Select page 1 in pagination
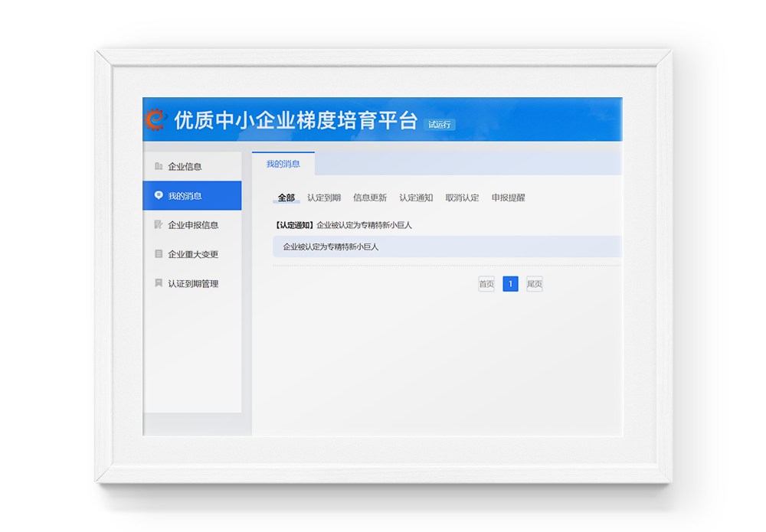This screenshot has height=532, width=766. tap(510, 284)
